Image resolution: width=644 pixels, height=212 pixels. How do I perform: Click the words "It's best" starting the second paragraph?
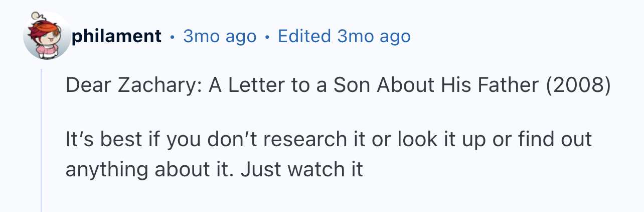[103, 140]
